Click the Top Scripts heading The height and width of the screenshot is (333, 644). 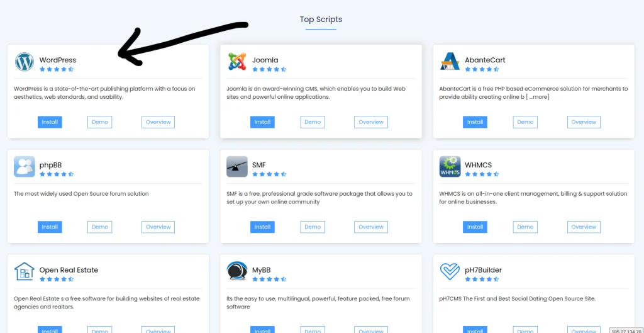321,20
